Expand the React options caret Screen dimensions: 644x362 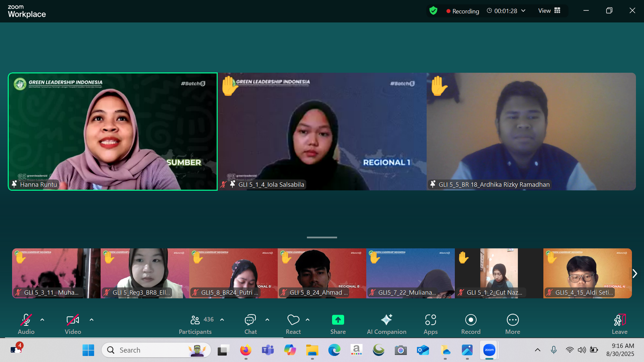(308, 320)
